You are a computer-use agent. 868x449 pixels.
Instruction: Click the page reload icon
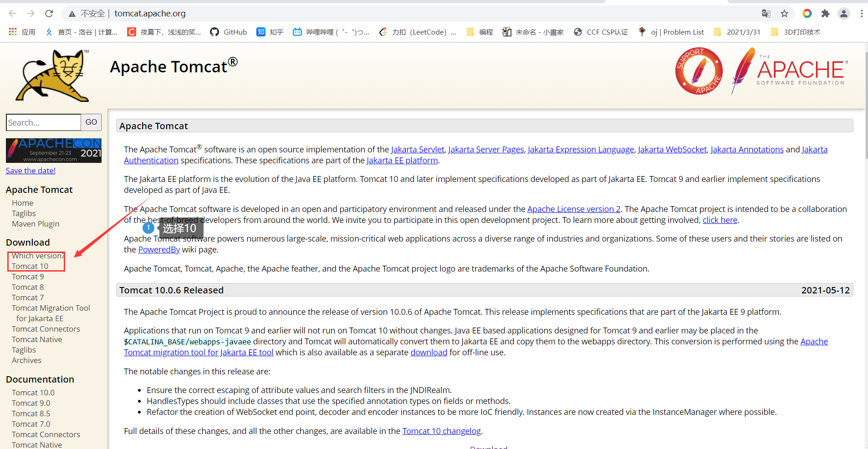click(x=49, y=13)
